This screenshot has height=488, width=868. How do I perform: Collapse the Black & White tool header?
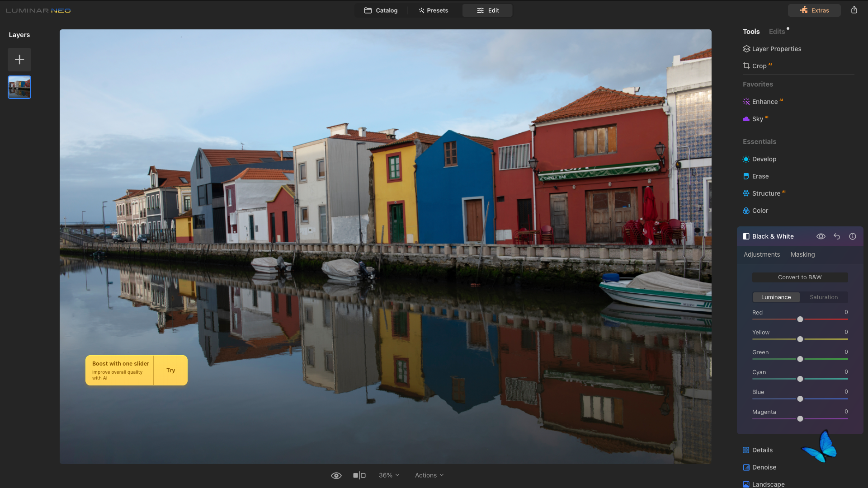tap(773, 236)
